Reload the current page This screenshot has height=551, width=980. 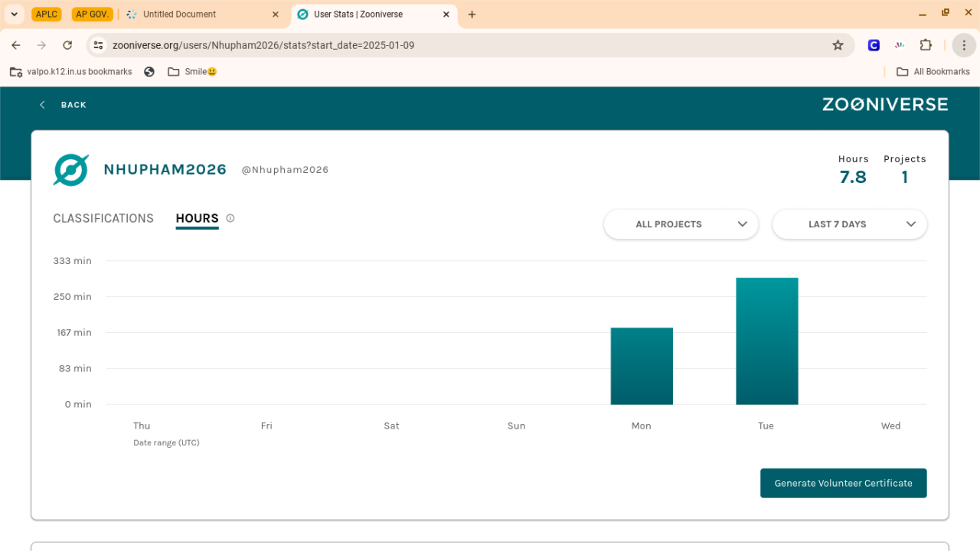[67, 45]
